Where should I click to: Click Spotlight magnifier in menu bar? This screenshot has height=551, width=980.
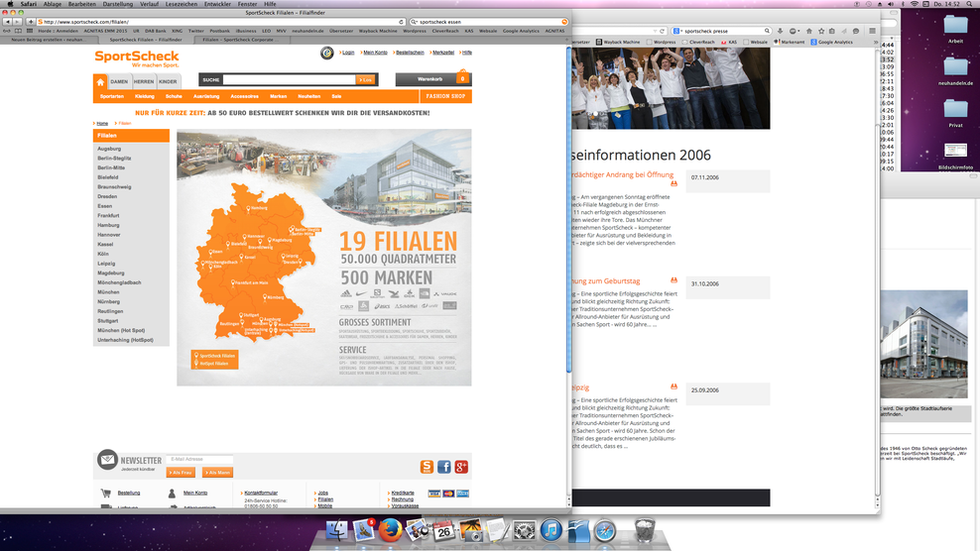[x=971, y=4]
